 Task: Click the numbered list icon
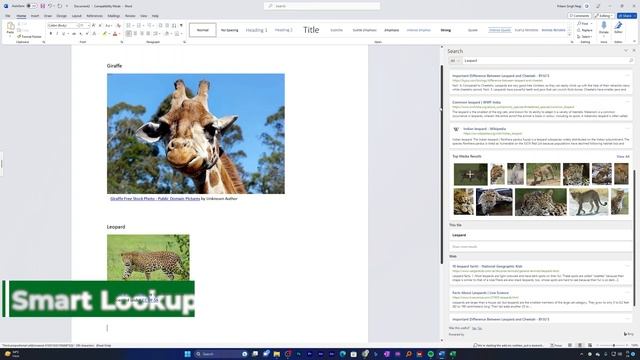139,25
